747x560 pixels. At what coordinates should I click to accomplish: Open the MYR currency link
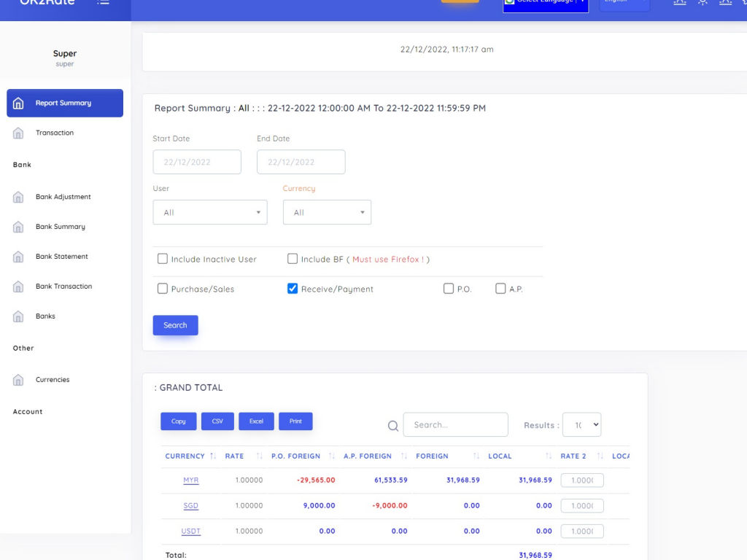click(191, 481)
